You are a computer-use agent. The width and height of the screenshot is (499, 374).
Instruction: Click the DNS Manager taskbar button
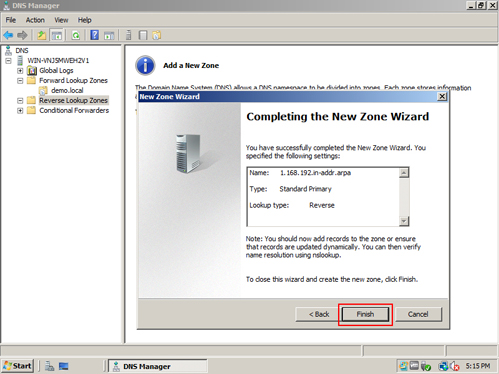[x=158, y=366]
